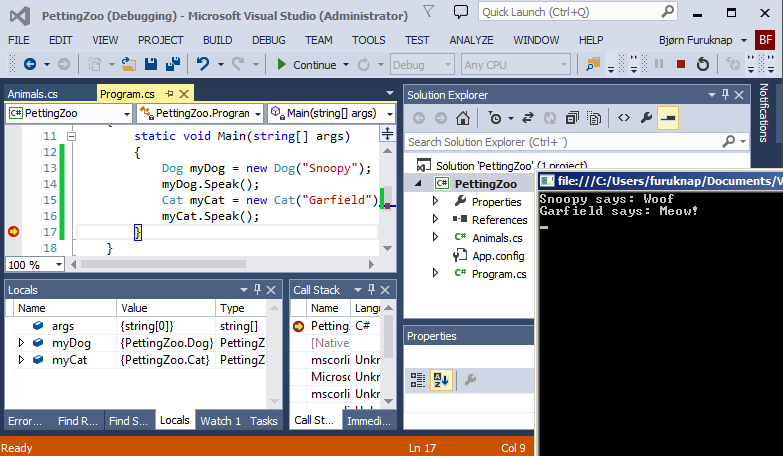Click the Pending Changes Filter clock icon
Image resolution: width=783 pixels, height=456 pixels.
pyautogui.click(x=494, y=118)
